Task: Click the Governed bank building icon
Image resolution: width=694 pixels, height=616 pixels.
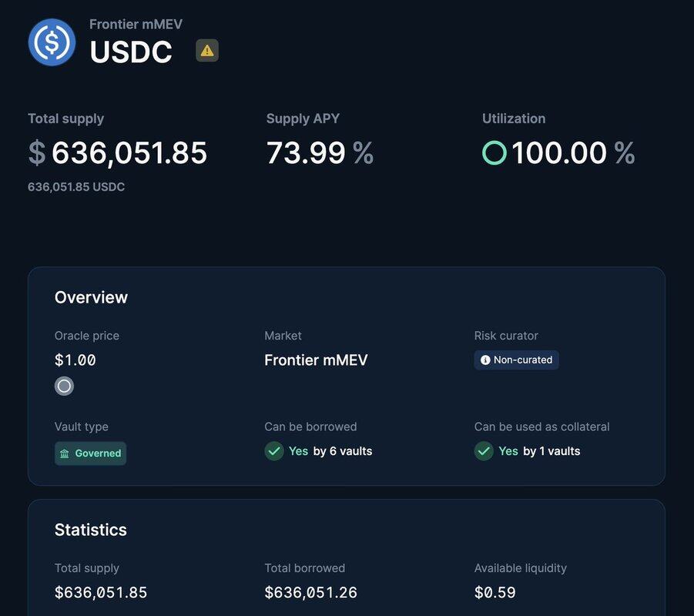Action: click(x=65, y=454)
